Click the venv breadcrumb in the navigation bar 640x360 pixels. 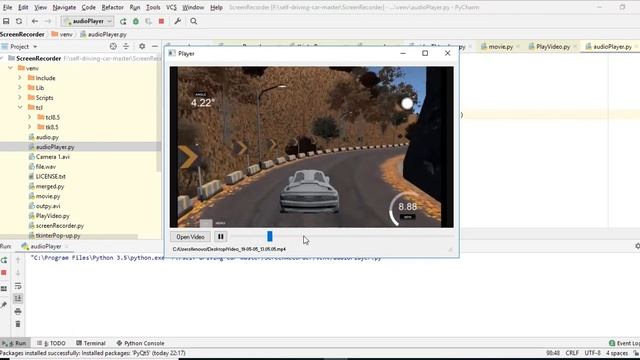pyautogui.click(x=62, y=34)
